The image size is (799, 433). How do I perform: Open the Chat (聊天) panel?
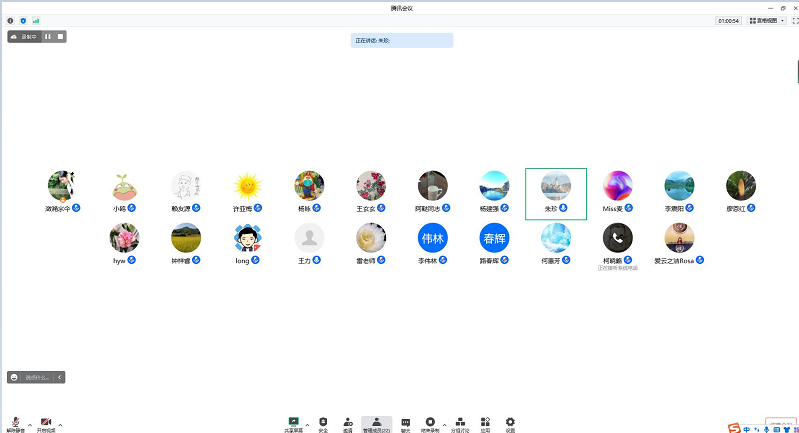(405, 423)
